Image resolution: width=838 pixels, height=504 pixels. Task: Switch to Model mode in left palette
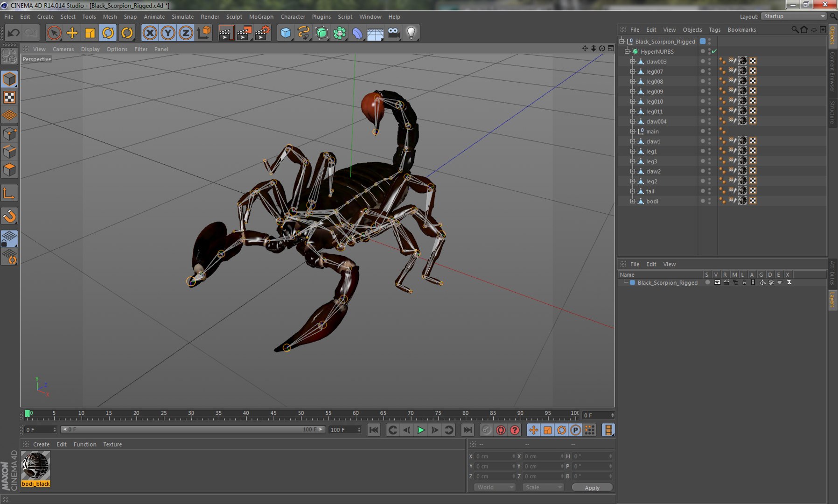(9, 79)
